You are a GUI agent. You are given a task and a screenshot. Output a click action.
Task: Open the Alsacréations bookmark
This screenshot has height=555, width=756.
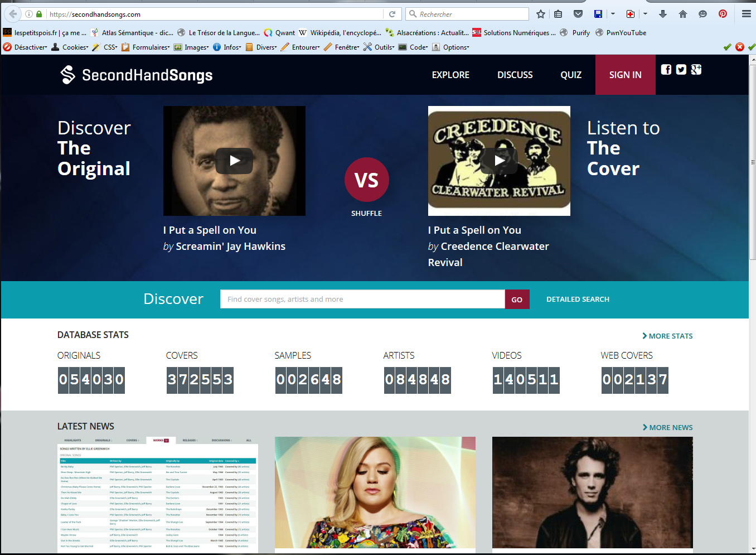pos(427,33)
